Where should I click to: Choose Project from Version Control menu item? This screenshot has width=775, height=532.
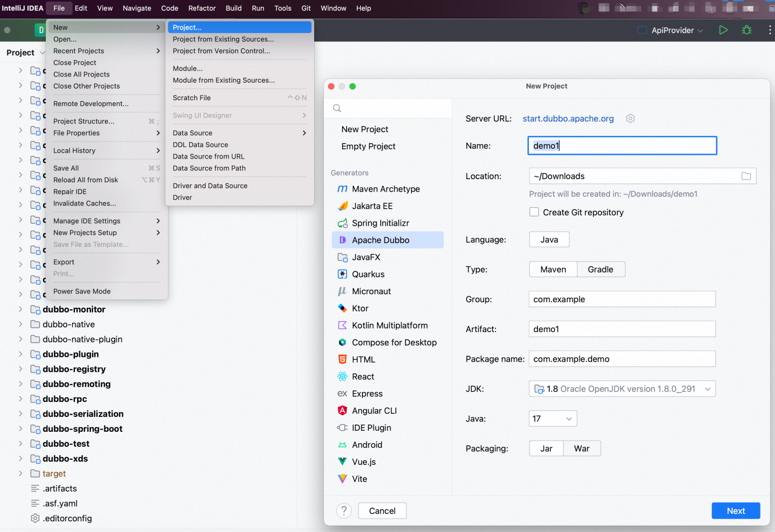[221, 51]
